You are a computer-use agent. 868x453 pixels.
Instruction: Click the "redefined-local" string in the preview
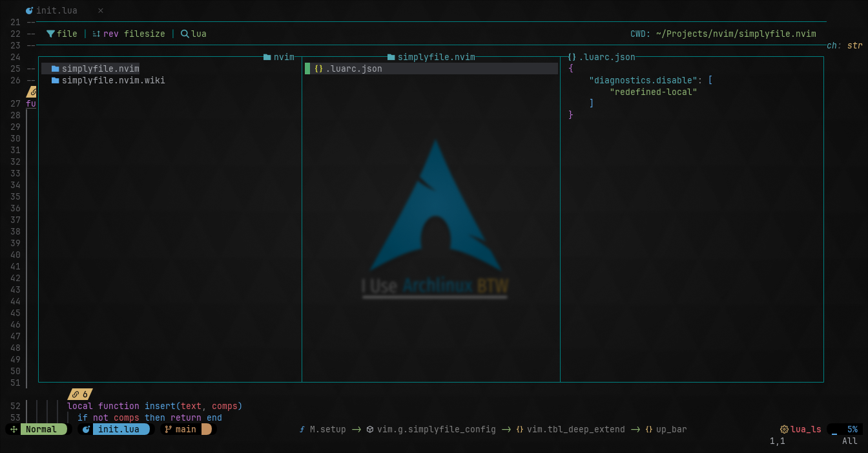click(654, 92)
